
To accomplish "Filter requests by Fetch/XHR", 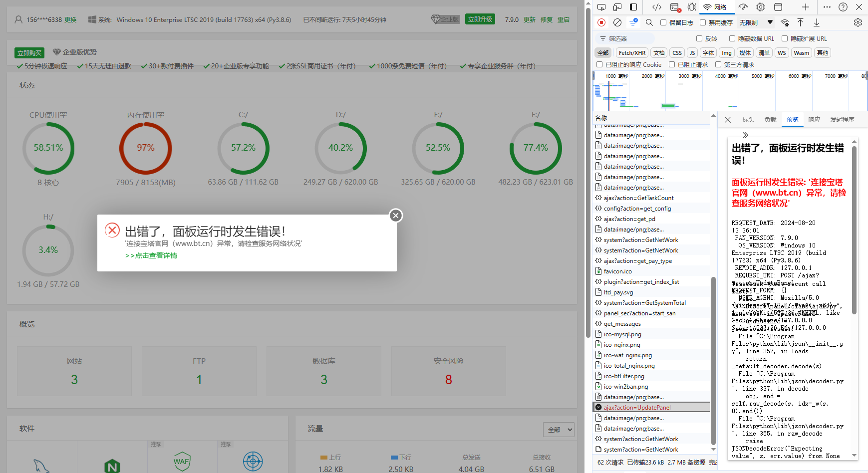I will [632, 53].
